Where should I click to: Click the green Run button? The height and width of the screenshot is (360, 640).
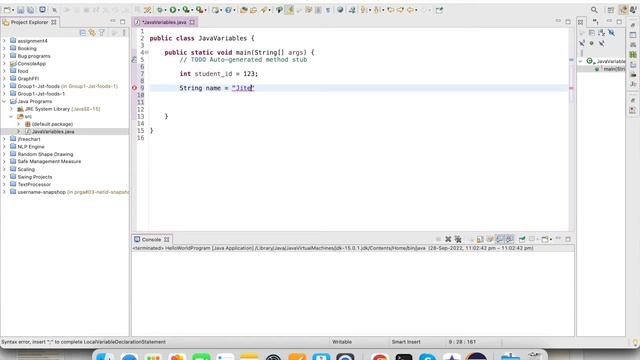coord(173,10)
